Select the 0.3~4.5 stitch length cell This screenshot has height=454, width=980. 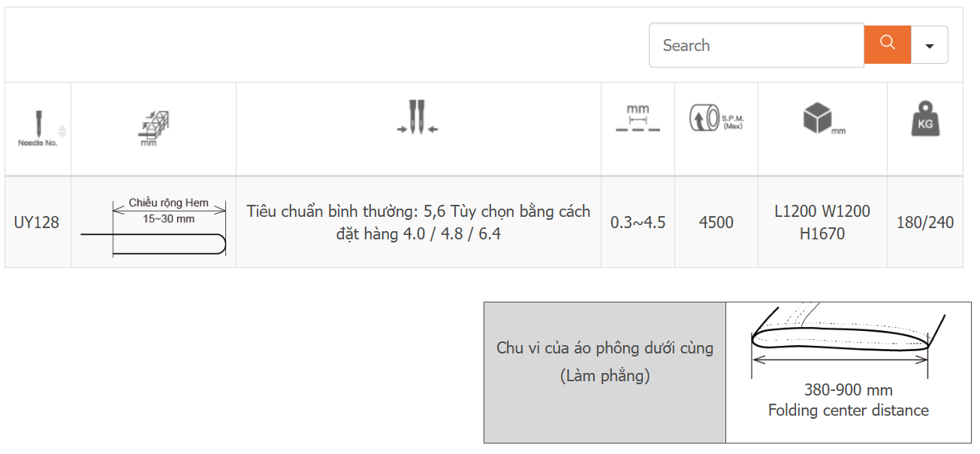(638, 222)
